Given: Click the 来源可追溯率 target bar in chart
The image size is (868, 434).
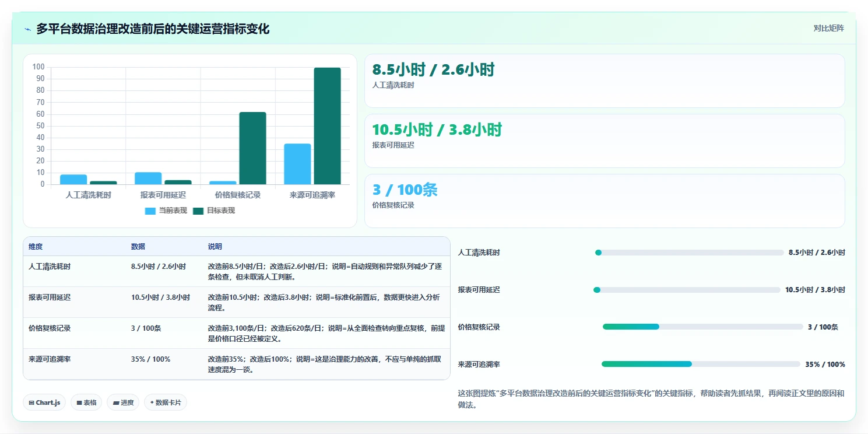Looking at the screenshot, I should pyautogui.click(x=327, y=126).
